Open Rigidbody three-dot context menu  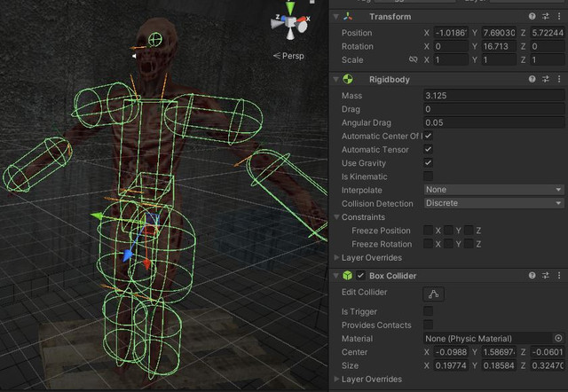[x=558, y=79]
